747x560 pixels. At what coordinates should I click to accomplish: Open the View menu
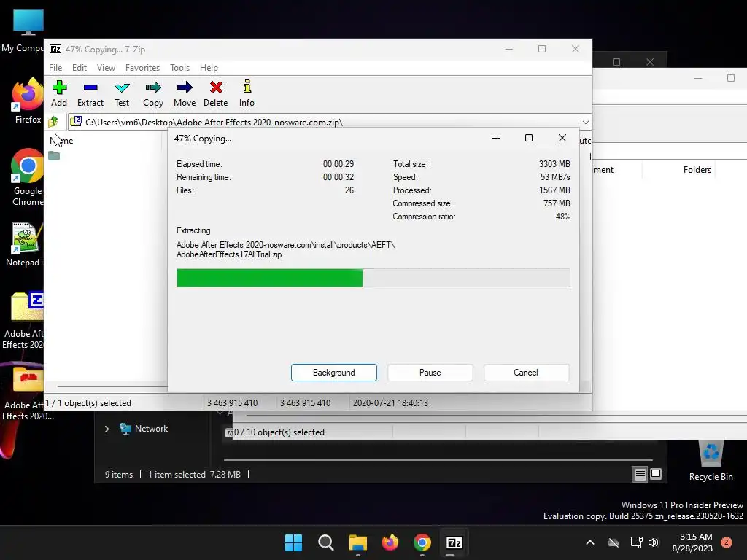[106, 68]
